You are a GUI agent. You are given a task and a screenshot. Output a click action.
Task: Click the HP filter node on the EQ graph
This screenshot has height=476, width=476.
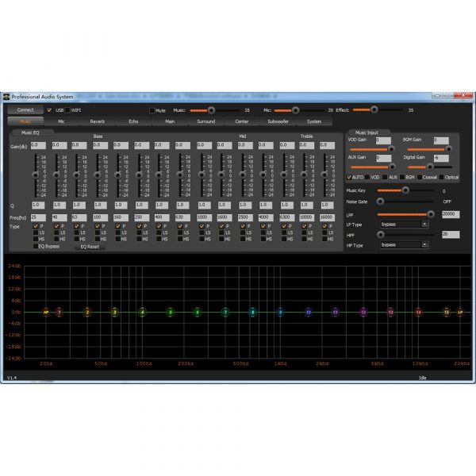point(46,313)
